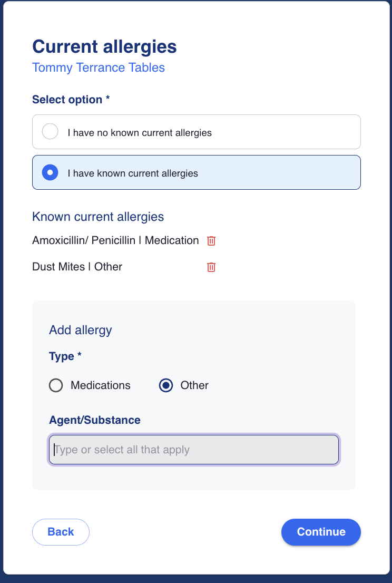Focus the Agent/Substance input field
Viewport: 392px width, 583px height.
click(194, 450)
